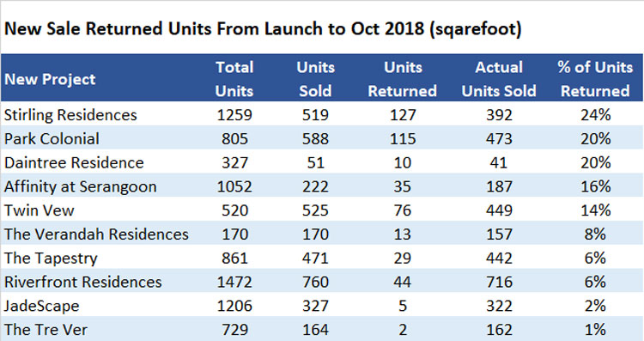Click Stirling Residences 24% returned value
Screen dimensions: 644x341
[x=596, y=114]
